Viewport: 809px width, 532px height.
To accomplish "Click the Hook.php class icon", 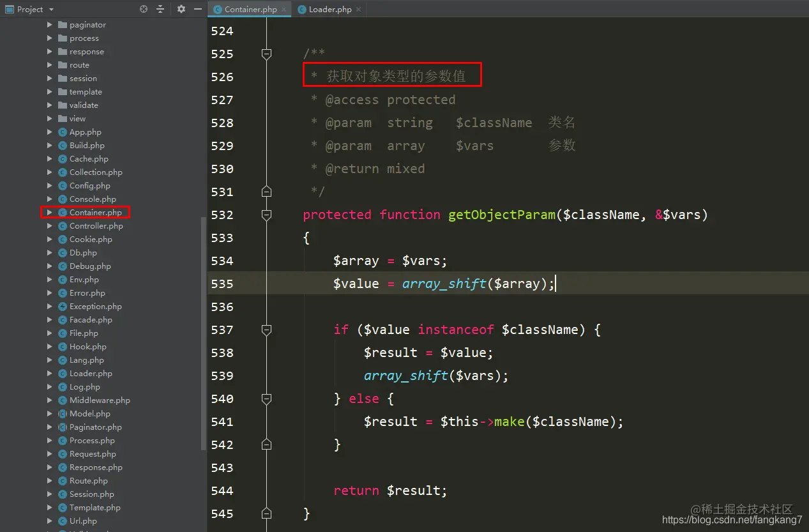I will tap(63, 347).
